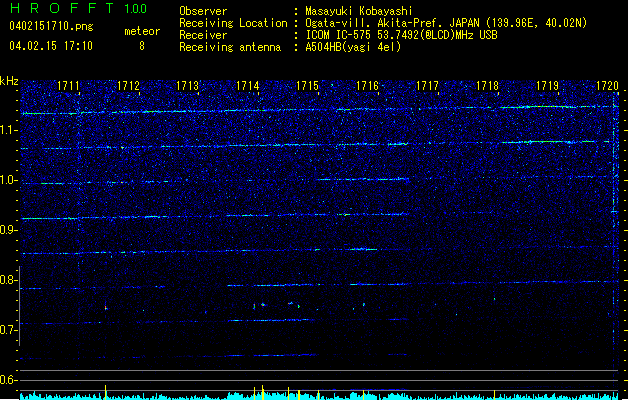Click the 1717 time axis marker

(x=427, y=85)
